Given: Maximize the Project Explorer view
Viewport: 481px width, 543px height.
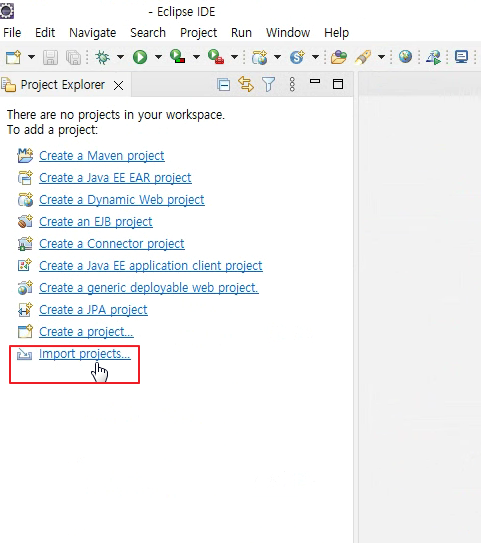Looking at the screenshot, I should (x=338, y=84).
